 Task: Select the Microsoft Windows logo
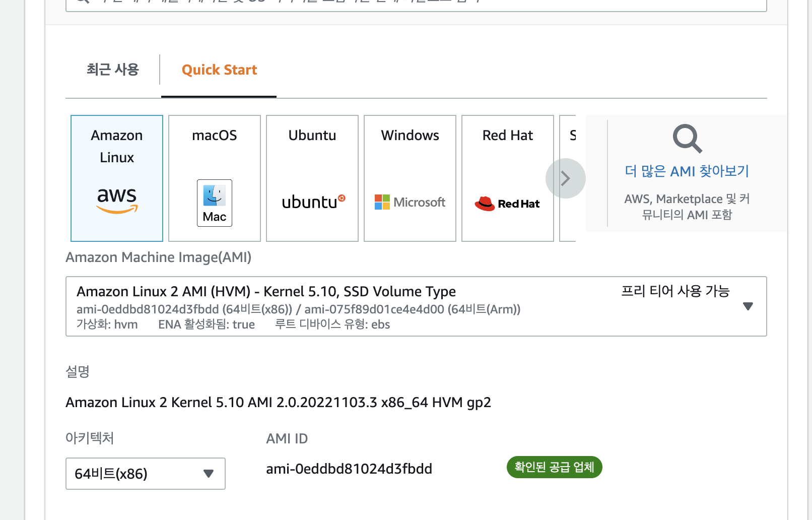tap(410, 202)
